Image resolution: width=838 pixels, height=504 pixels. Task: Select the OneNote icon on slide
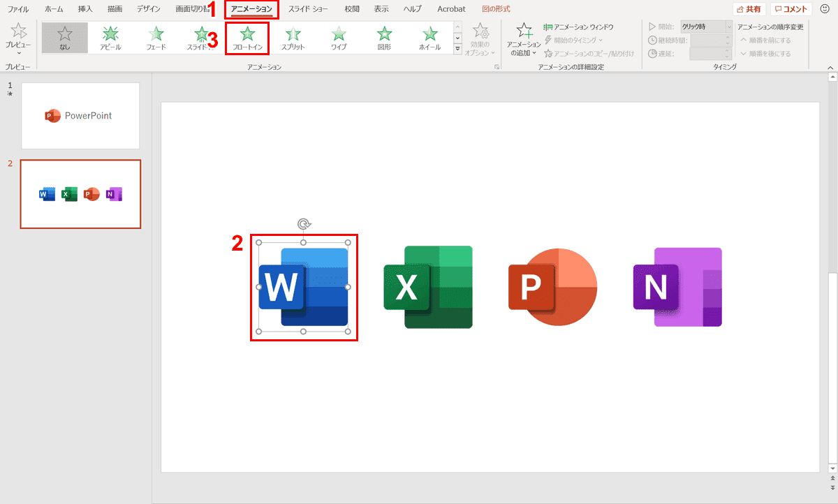point(677,287)
